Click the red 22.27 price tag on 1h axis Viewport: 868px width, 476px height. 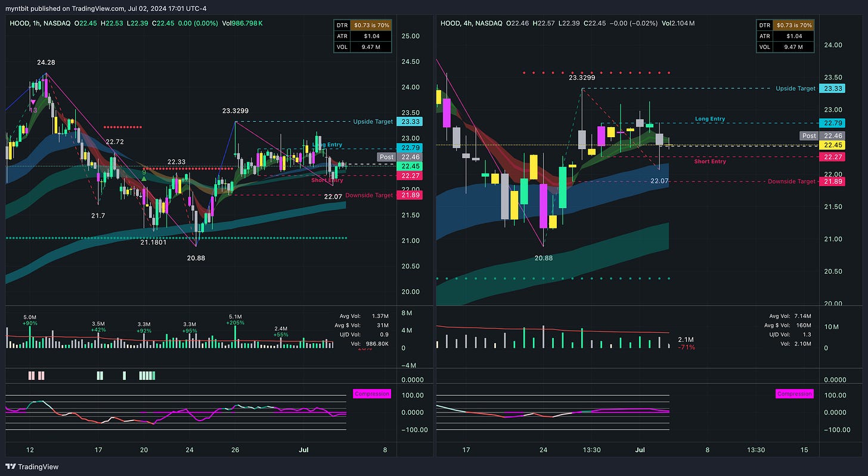tap(410, 175)
